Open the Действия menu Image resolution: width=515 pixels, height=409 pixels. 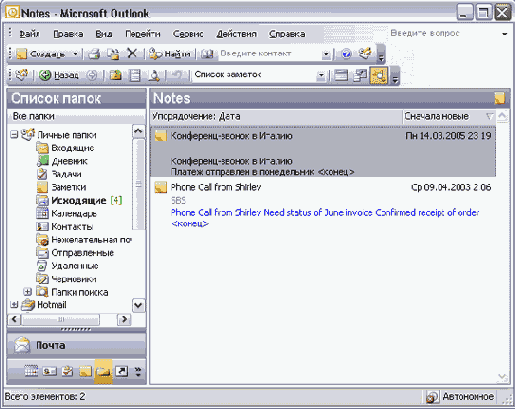[x=236, y=34]
